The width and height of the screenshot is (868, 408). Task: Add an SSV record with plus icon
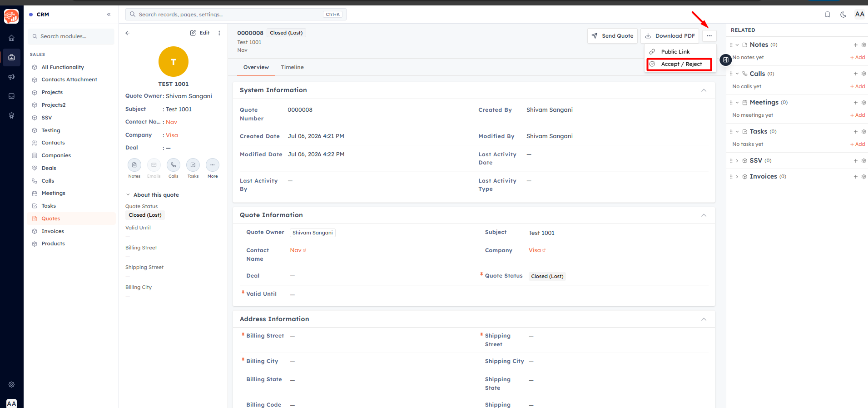856,161
